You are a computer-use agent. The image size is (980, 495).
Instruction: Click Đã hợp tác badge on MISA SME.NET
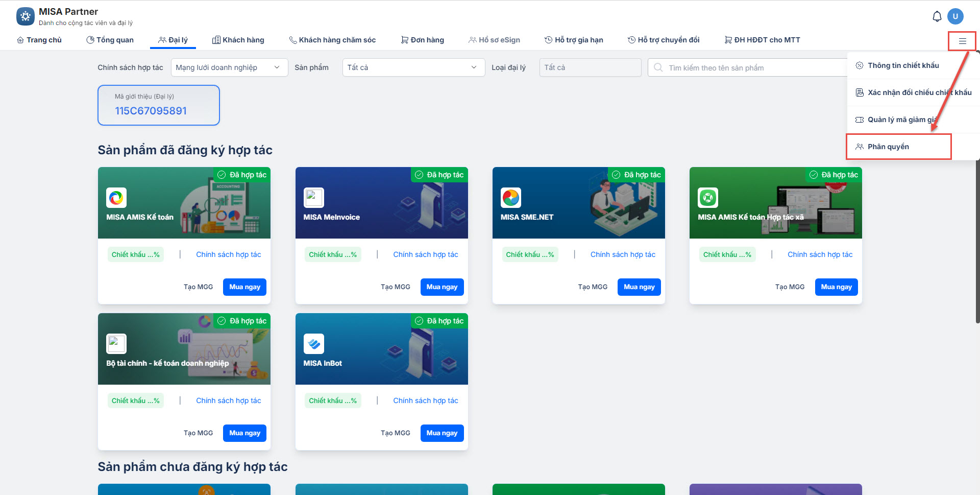[x=636, y=175]
